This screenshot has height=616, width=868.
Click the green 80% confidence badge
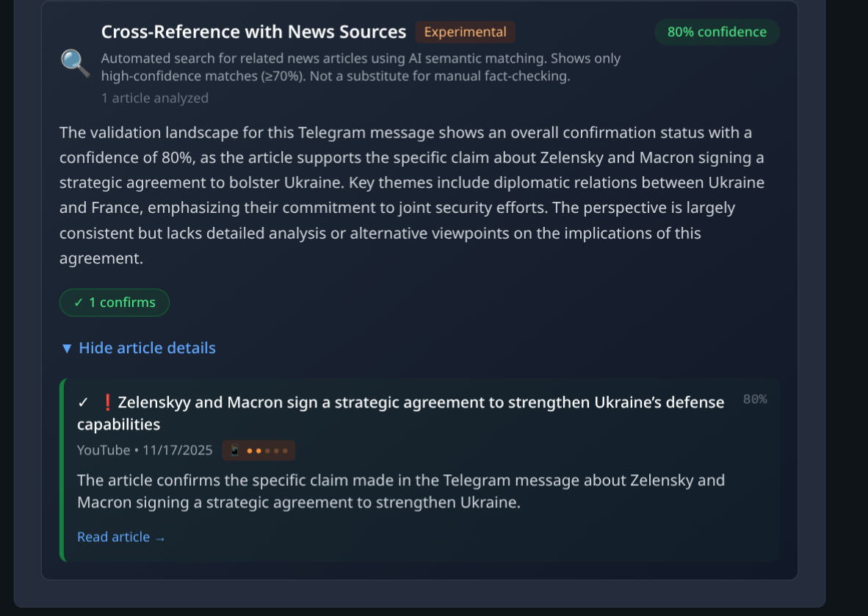pyautogui.click(x=717, y=32)
